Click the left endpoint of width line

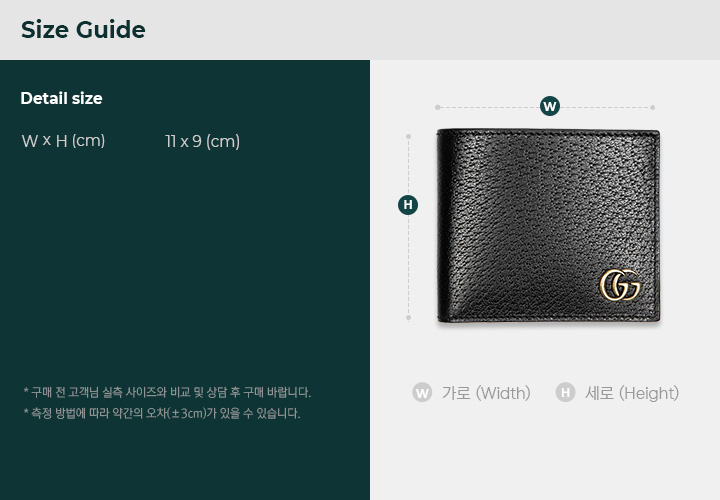click(438, 107)
